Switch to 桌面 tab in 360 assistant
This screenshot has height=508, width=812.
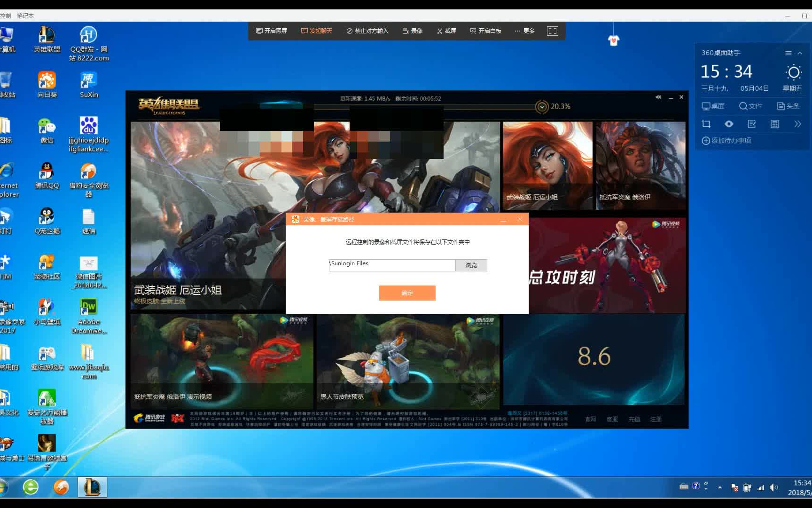coord(713,106)
